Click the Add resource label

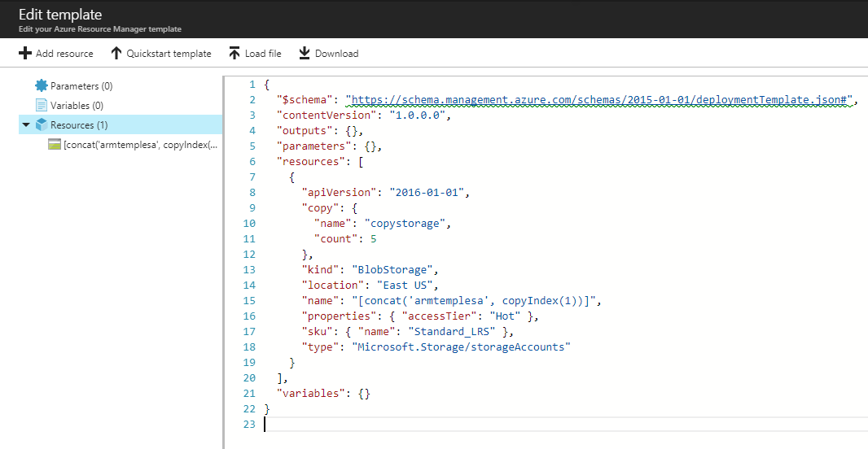pyautogui.click(x=64, y=54)
